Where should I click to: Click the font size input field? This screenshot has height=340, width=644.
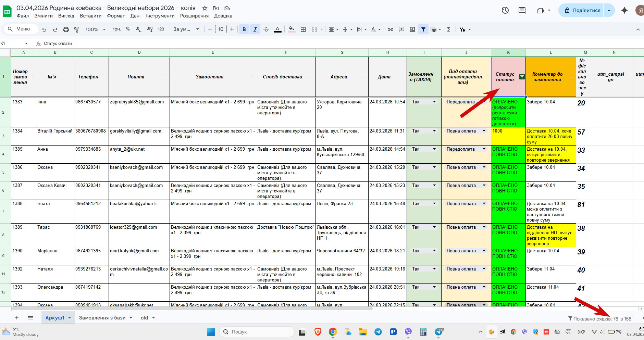[221, 29]
